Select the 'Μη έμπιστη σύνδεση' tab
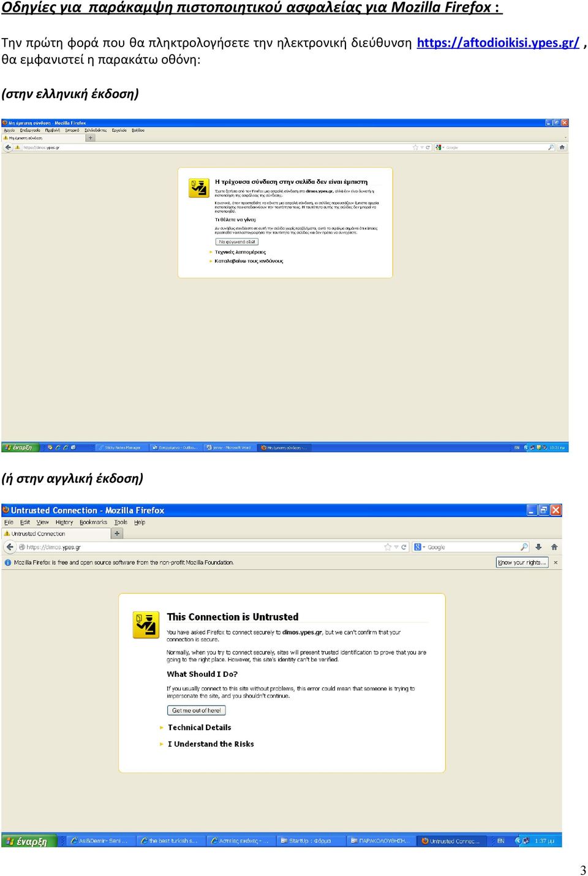 (x=43, y=138)
